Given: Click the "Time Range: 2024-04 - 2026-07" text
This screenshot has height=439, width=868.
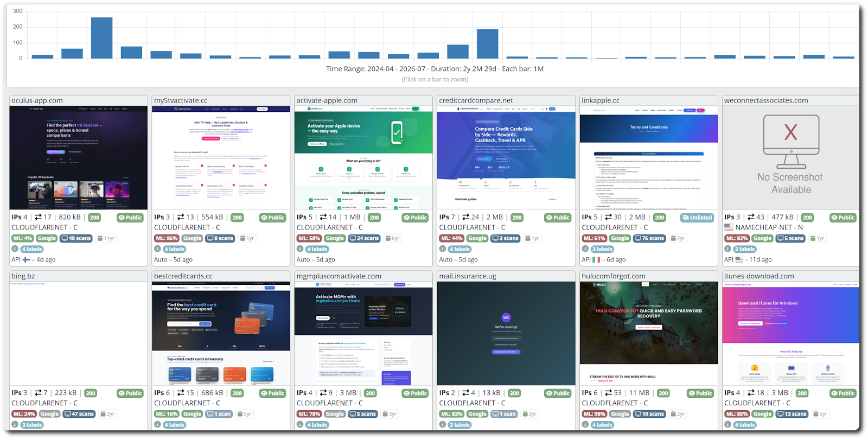Looking at the screenshot, I should pos(376,69).
